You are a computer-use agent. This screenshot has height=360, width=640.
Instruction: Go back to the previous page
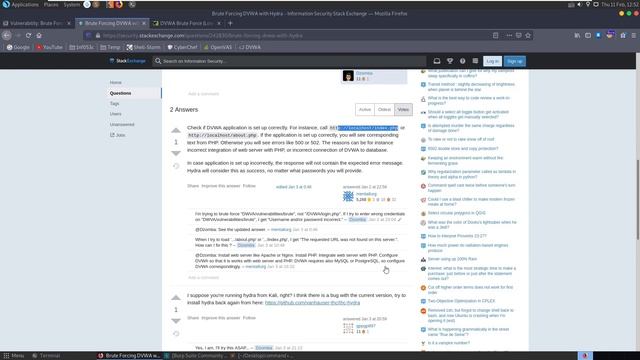(7, 36)
